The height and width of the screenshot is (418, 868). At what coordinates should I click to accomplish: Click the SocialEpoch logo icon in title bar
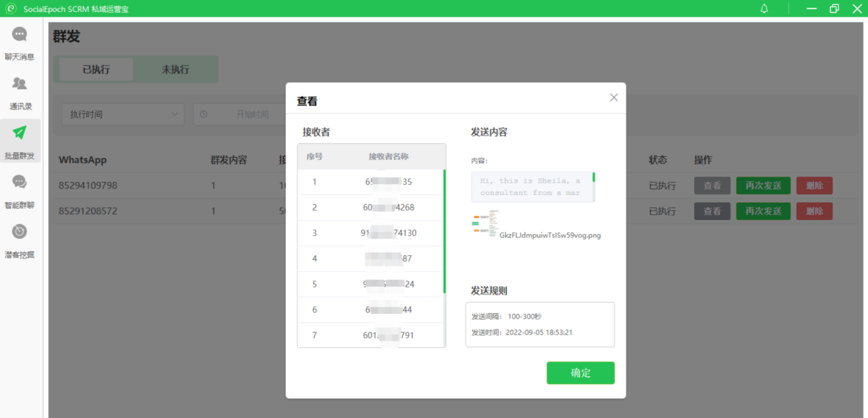pyautogui.click(x=11, y=9)
